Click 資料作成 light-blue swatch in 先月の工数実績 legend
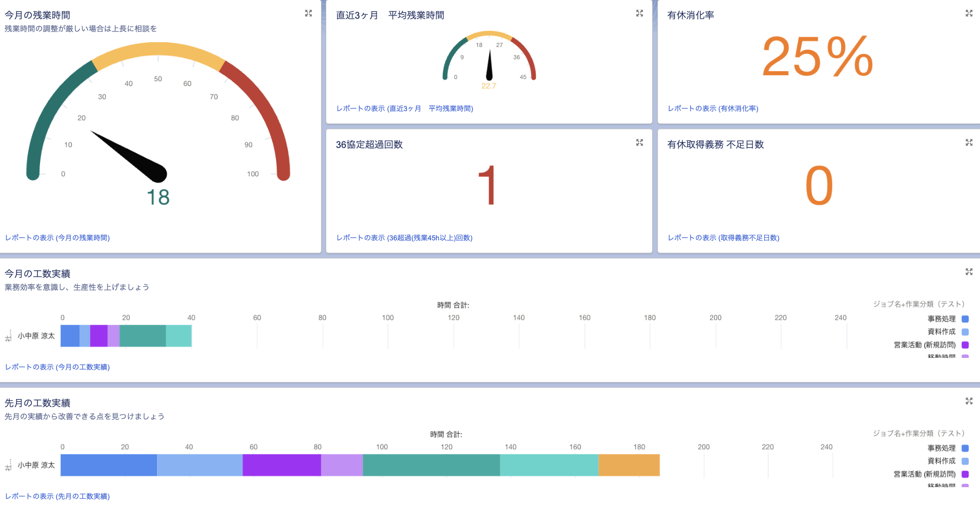Viewport: 980px width, 508px height. point(965,461)
